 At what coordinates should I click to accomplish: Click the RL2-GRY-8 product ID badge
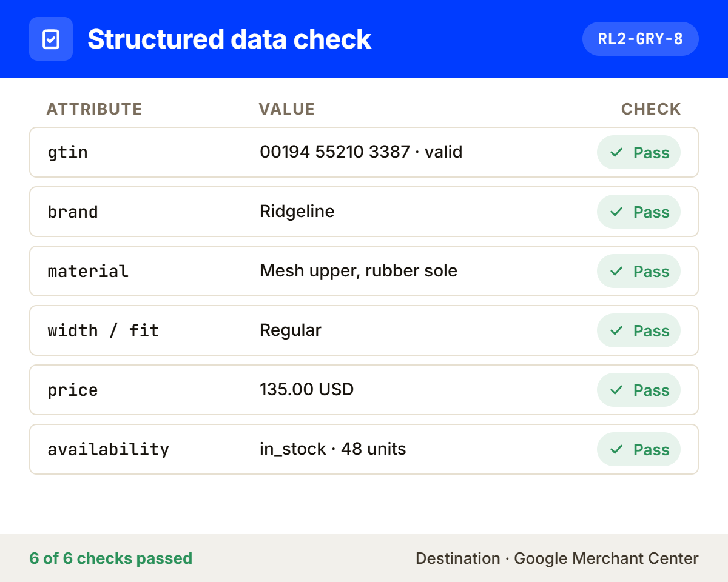(641, 39)
